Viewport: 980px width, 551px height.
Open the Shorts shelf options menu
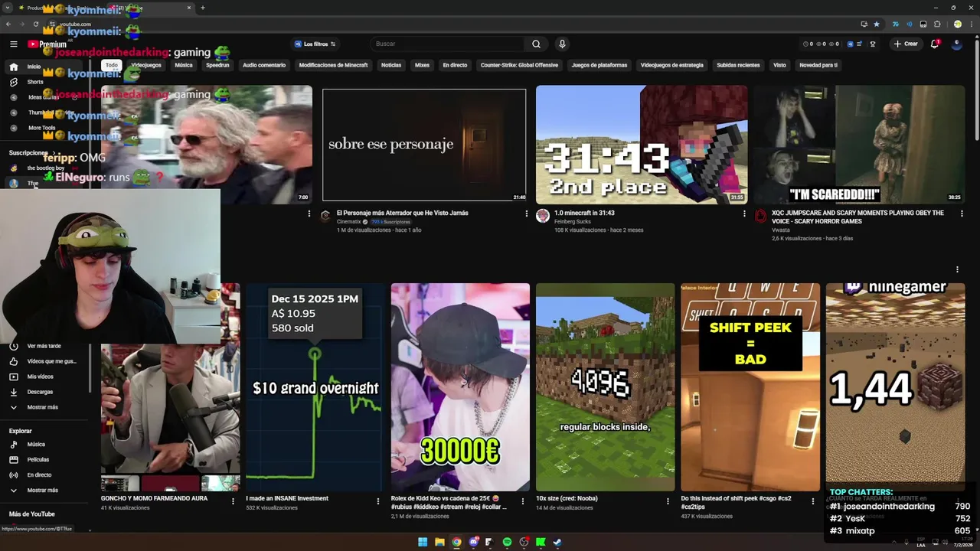pyautogui.click(x=957, y=269)
